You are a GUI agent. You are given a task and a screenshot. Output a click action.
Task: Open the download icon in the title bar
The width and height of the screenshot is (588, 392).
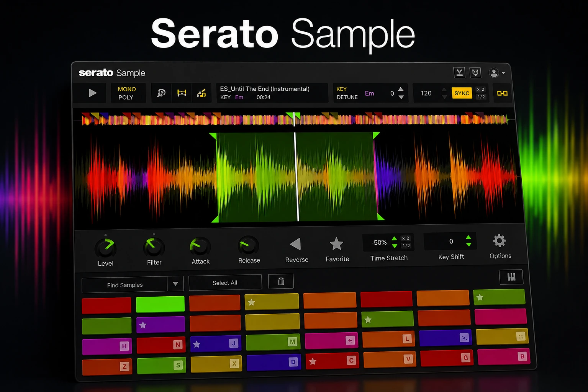tap(459, 72)
